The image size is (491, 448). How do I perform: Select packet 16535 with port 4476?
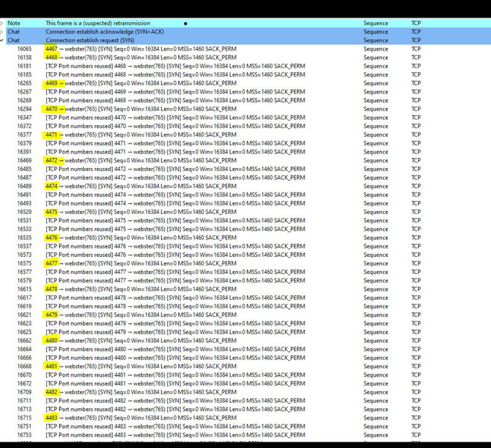(x=245, y=238)
